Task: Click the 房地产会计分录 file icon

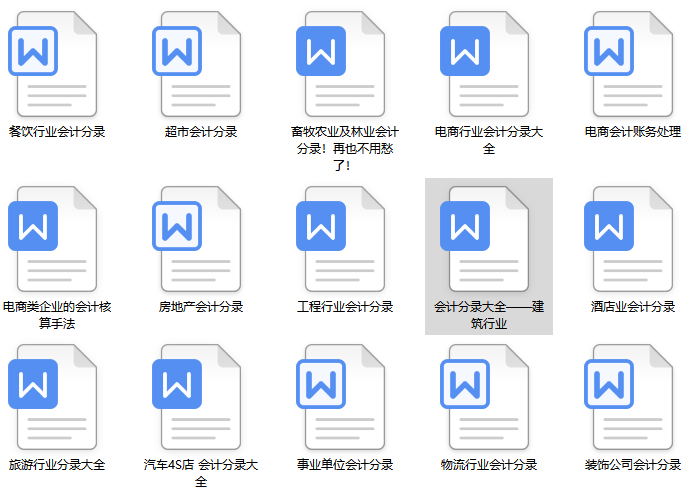Action: (x=197, y=239)
